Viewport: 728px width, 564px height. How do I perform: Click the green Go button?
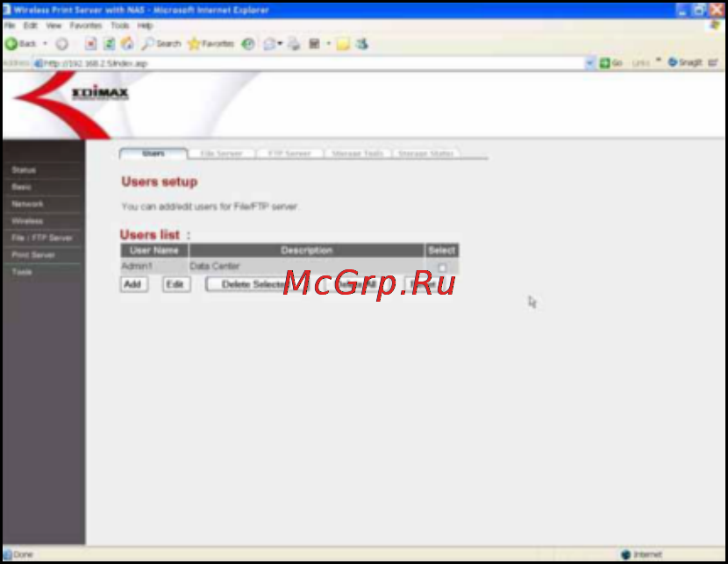coord(610,62)
